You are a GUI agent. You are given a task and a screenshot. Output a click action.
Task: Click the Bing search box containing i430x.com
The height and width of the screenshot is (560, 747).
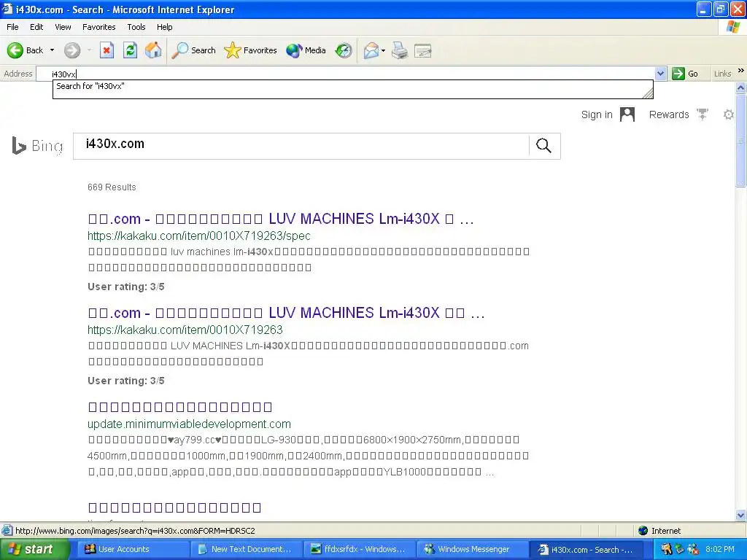click(301, 146)
